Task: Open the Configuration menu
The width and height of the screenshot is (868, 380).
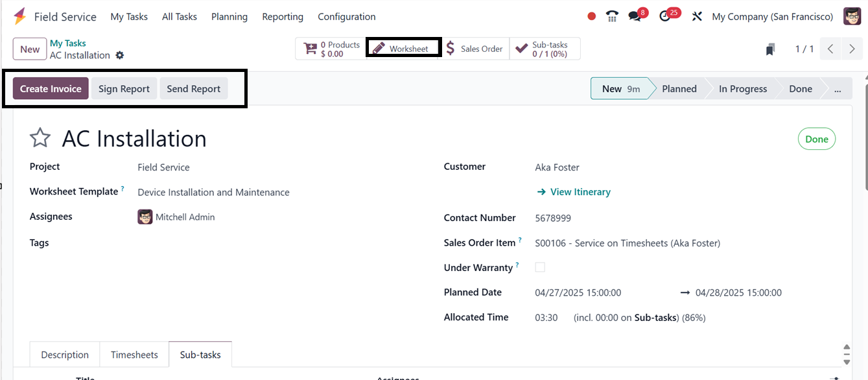Action: point(346,17)
